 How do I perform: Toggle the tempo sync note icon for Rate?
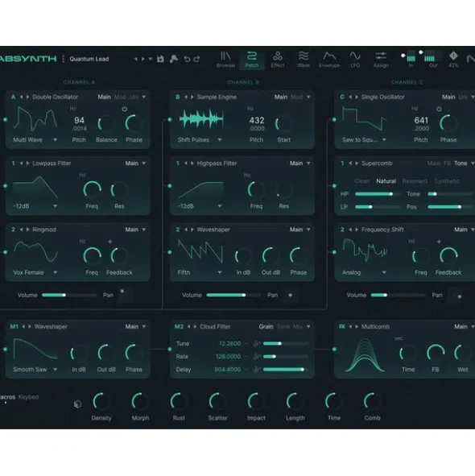(x=257, y=356)
